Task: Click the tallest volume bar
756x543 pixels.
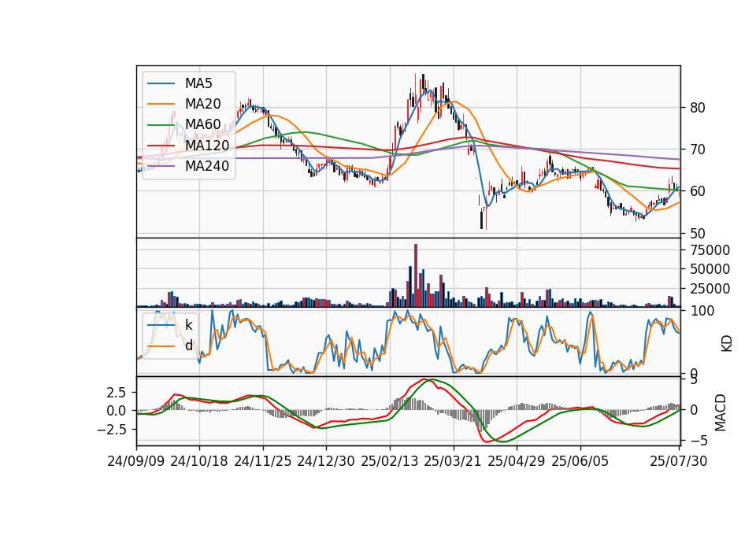Action: (x=416, y=275)
